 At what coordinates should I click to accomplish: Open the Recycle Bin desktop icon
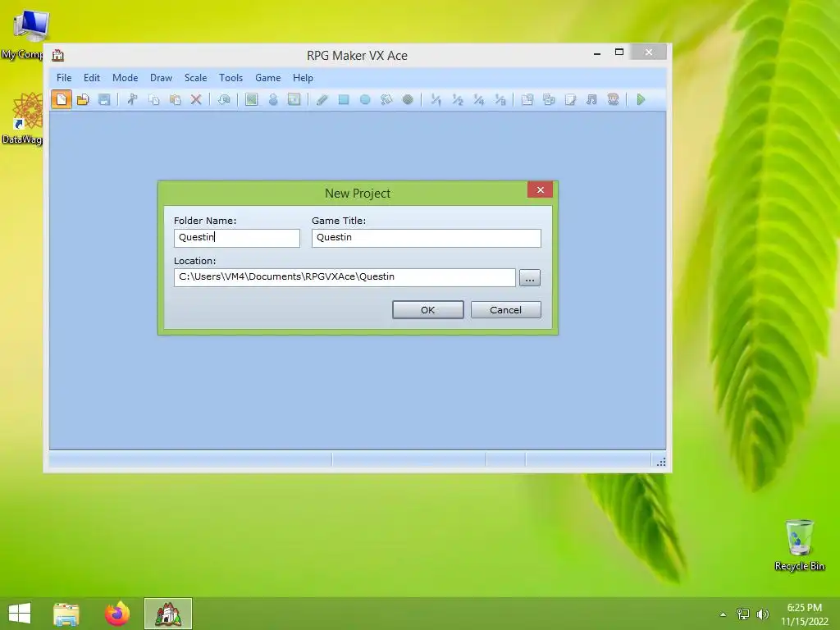pos(799,545)
